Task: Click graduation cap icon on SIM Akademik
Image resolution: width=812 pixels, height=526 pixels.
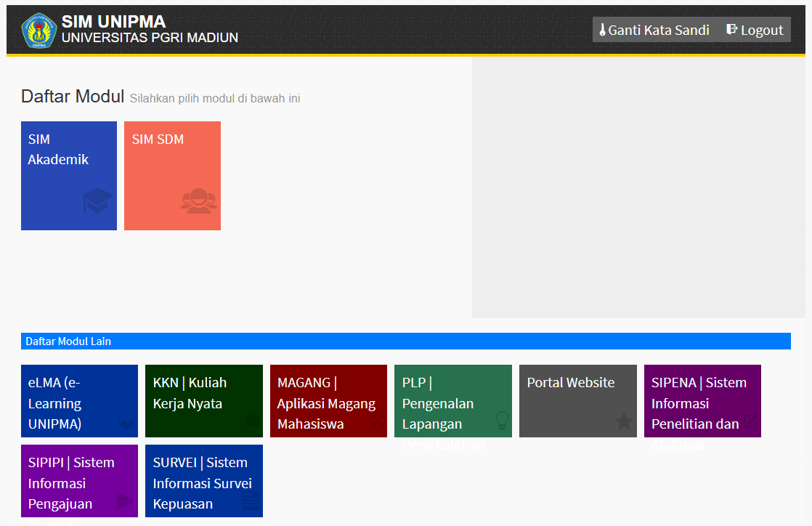Action: tap(97, 201)
